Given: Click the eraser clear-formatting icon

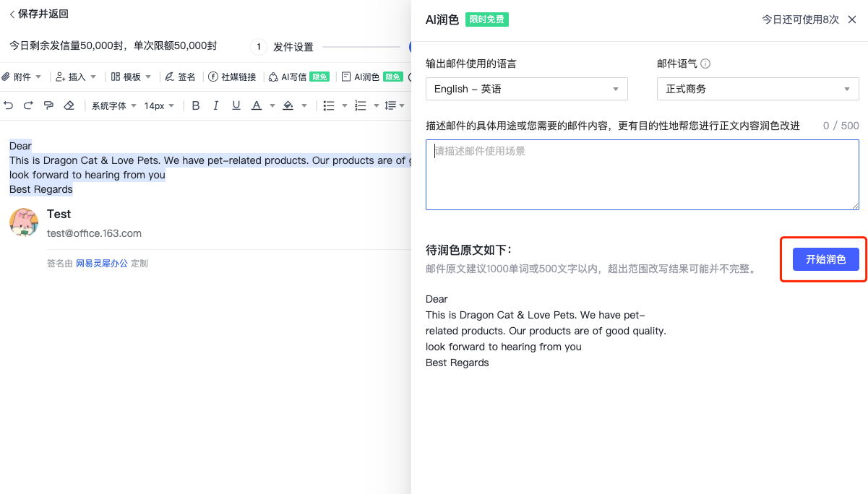Looking at the screenshot, I should click(69, 105).
